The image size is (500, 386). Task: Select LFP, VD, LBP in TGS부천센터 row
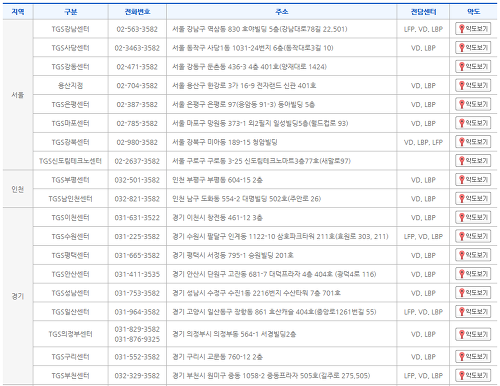(423, 376)
